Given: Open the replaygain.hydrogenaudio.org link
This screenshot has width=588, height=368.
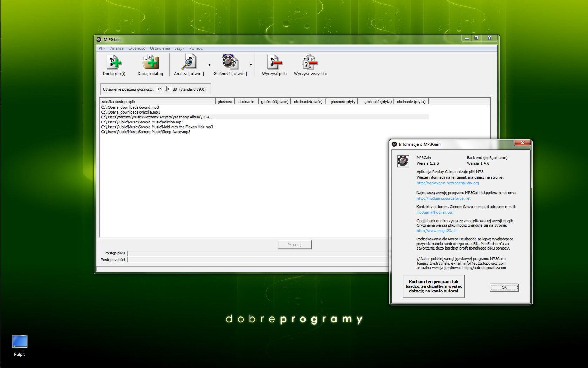Looking at the screenshot, I should [x=447, y=183].
